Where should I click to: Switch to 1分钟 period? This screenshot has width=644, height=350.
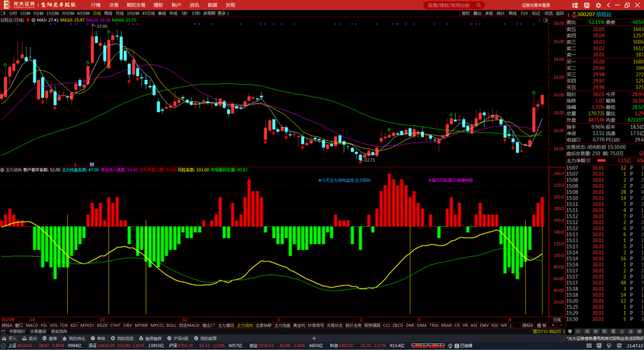(x=25, y=13)
